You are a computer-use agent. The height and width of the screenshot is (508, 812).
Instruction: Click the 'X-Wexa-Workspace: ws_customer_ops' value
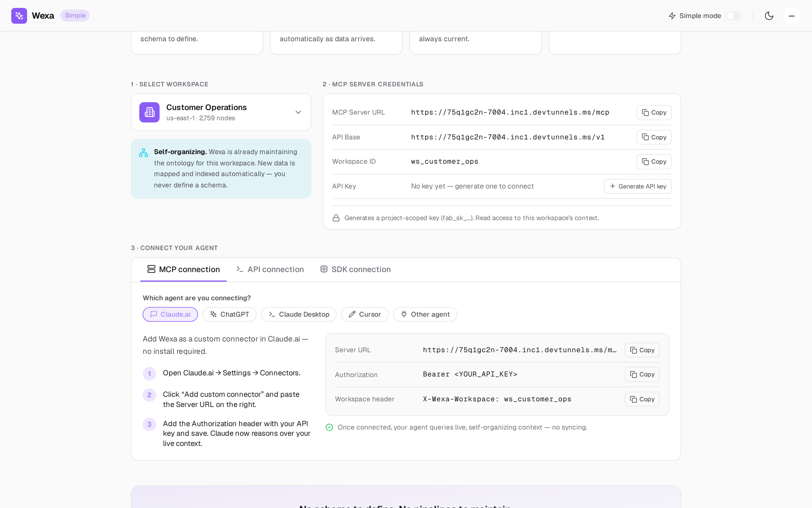tap(497, 399)
